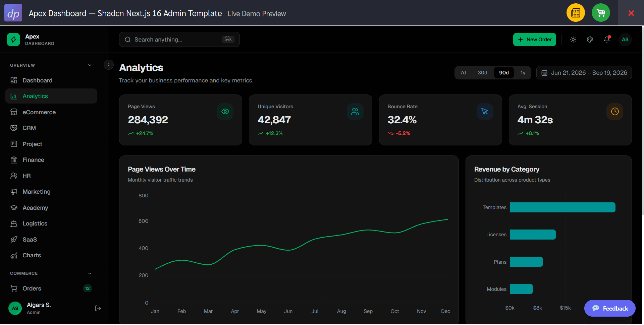This screenshot has height=325, width=644.
Task: Click the AS avatar in top bar
Action: coord(625,40)
